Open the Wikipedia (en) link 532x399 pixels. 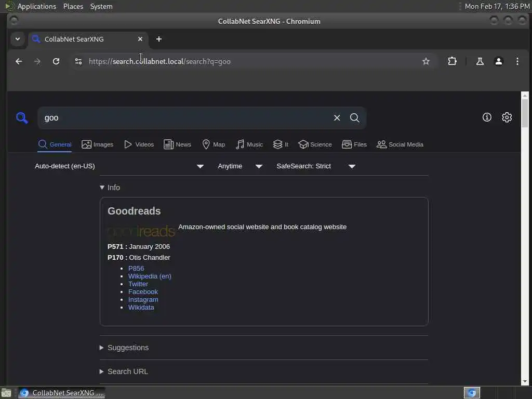(x=150, y=276)
